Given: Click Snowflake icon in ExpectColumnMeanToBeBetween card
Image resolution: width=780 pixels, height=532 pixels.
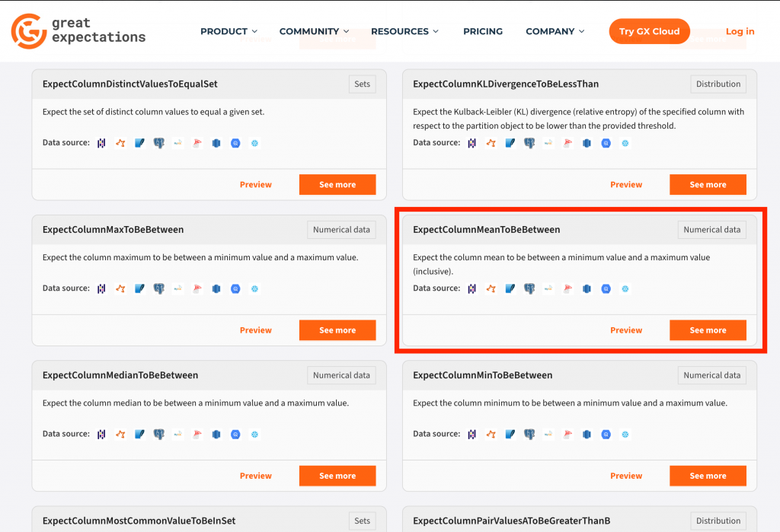Looking at the screenshot, I should pyautogui.click(x=625, y=288).
